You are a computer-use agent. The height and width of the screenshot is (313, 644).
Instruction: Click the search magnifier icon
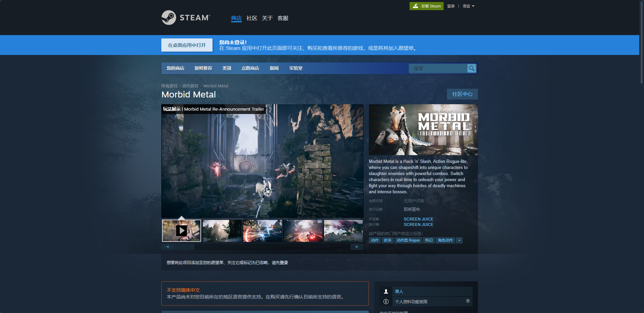tap(472, 68)
